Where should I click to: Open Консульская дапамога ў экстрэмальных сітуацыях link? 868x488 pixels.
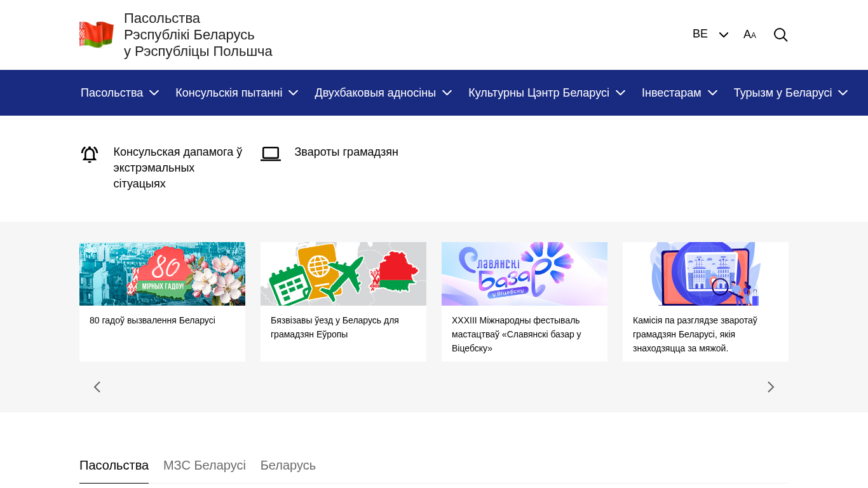(178, 168)
